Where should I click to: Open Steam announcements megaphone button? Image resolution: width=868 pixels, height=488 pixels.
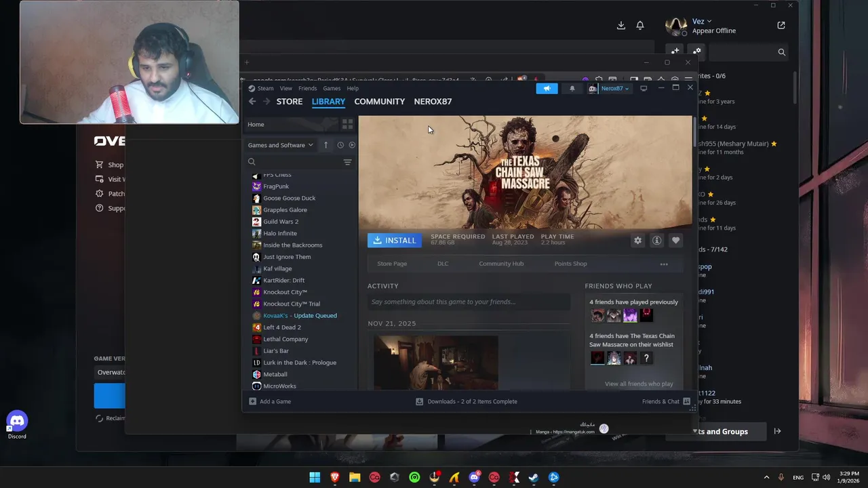click(x=547, y=88)
